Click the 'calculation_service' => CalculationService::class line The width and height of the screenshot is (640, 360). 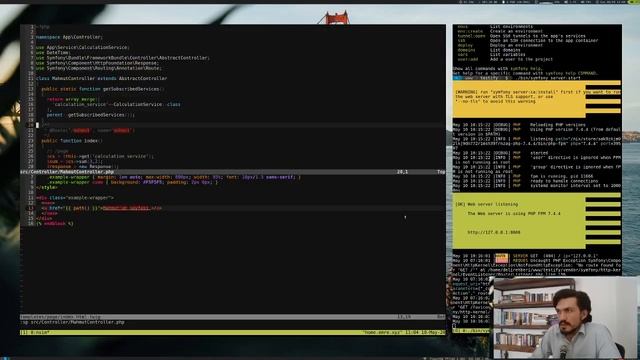[117, 104]
